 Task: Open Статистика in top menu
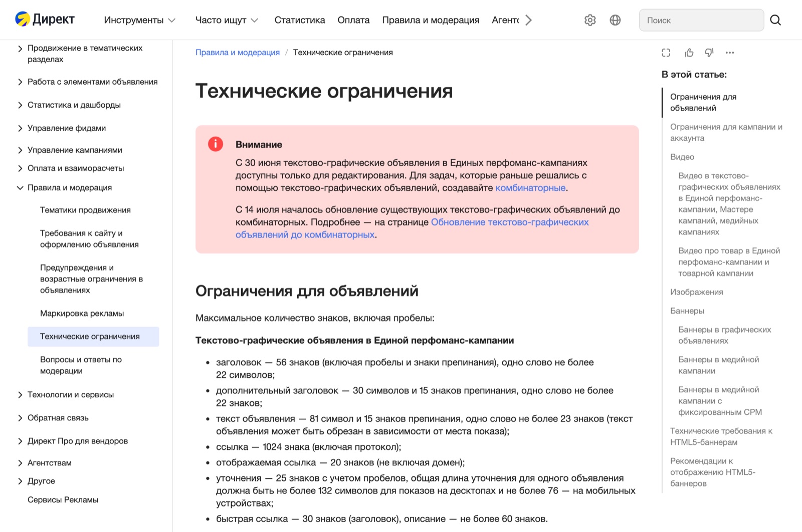click(x=300, y=20)
